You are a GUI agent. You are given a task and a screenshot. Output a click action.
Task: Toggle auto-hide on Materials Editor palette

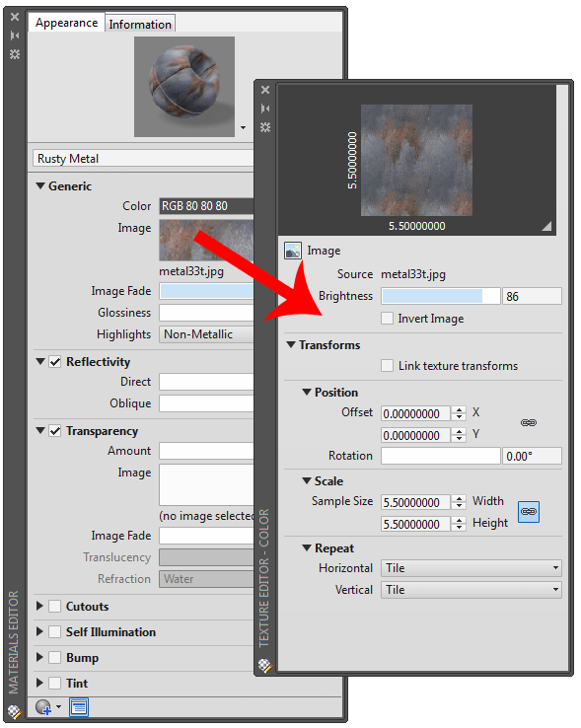click(15, 36)
